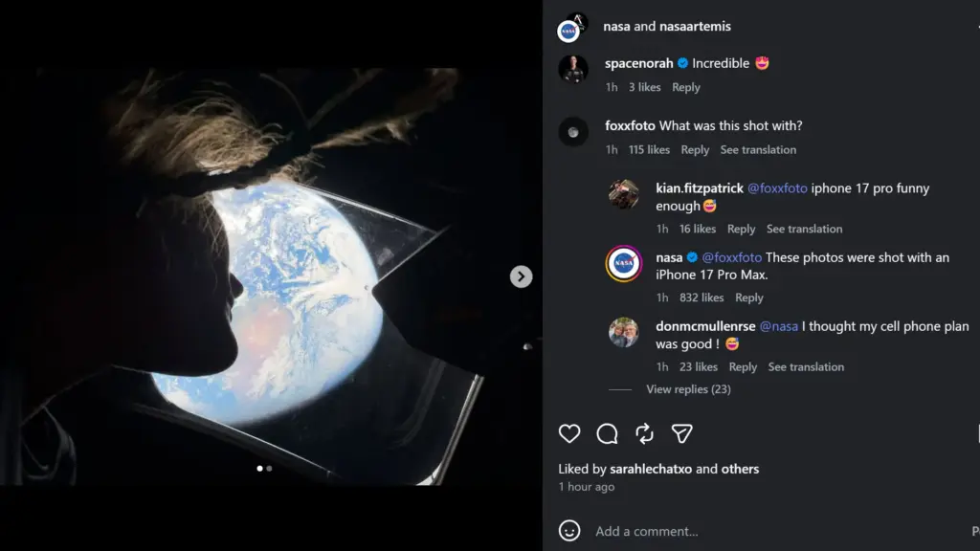Open emoji picker smiley icon
This screenshot has width=980, height=551.
(x=568, y=531)
